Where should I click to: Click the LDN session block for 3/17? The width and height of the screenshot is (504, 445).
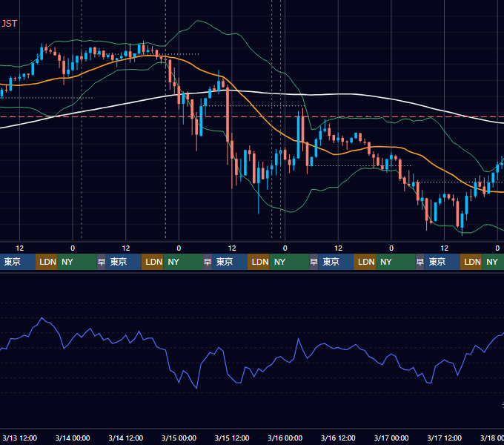click(x=471, y=262)
